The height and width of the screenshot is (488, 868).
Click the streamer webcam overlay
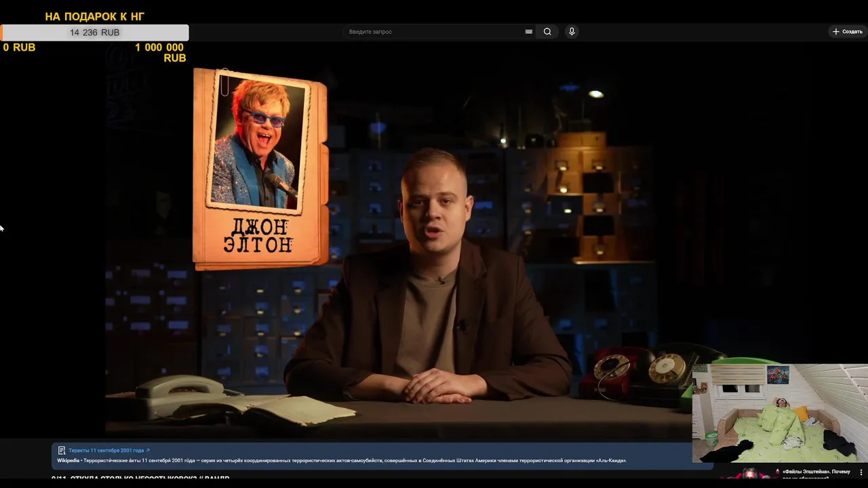[x=780, y=413]
